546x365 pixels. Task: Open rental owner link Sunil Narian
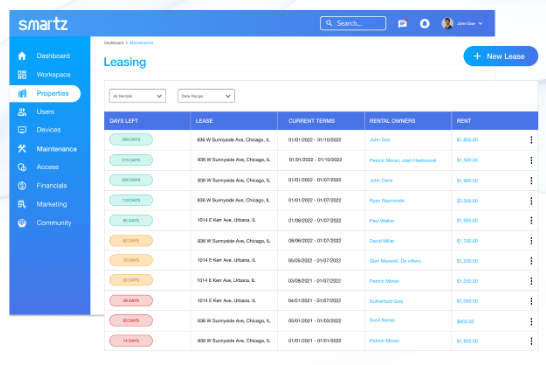[382, 320]
